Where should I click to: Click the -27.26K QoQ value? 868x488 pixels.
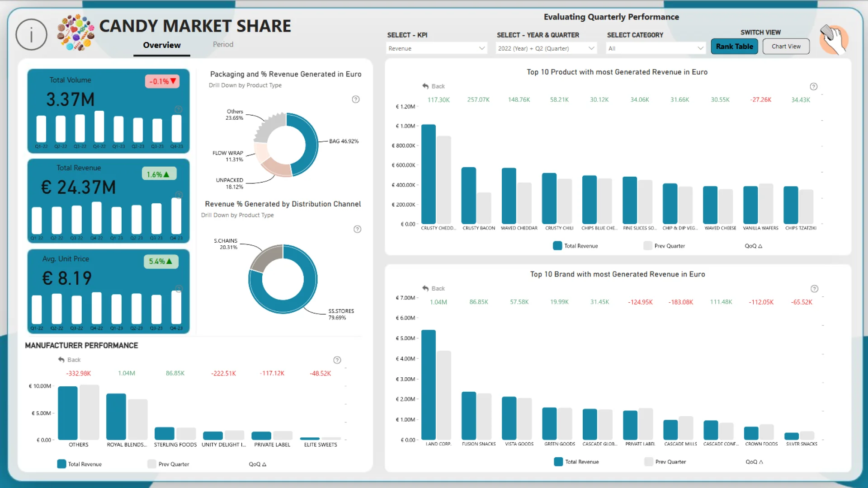click(x=761, y=100)
